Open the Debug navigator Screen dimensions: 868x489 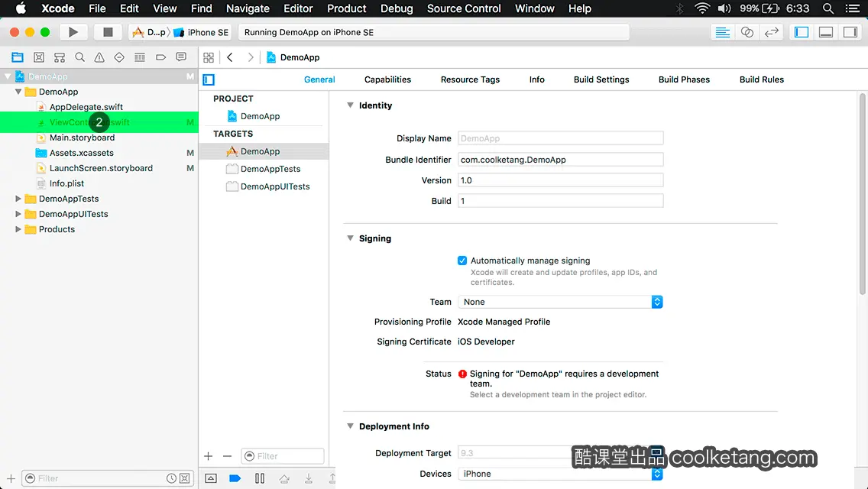[x=140, y=57]
